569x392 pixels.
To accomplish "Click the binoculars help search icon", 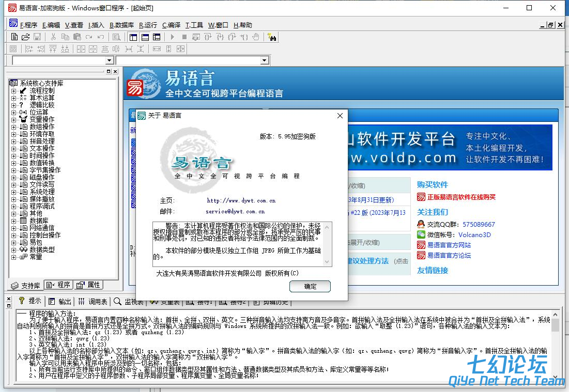I will pos(272,37).
